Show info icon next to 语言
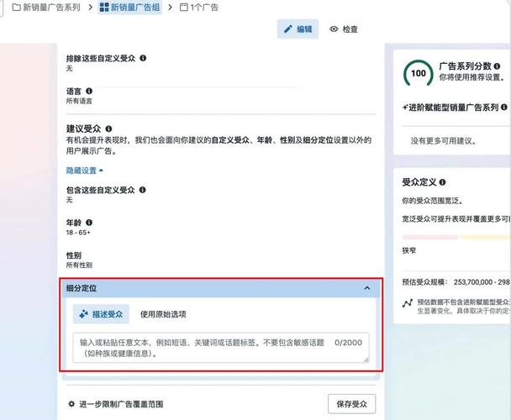Image resolution: width=511 pixels, height=420 pixels. coord(89,91)
